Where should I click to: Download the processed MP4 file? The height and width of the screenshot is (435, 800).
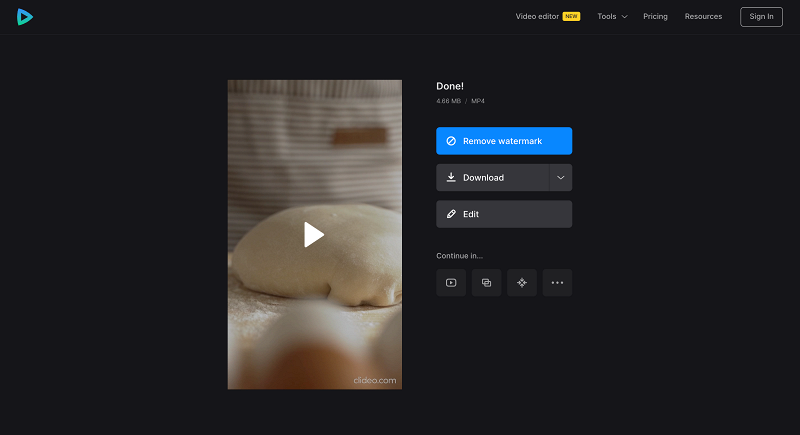pos(492,177)
